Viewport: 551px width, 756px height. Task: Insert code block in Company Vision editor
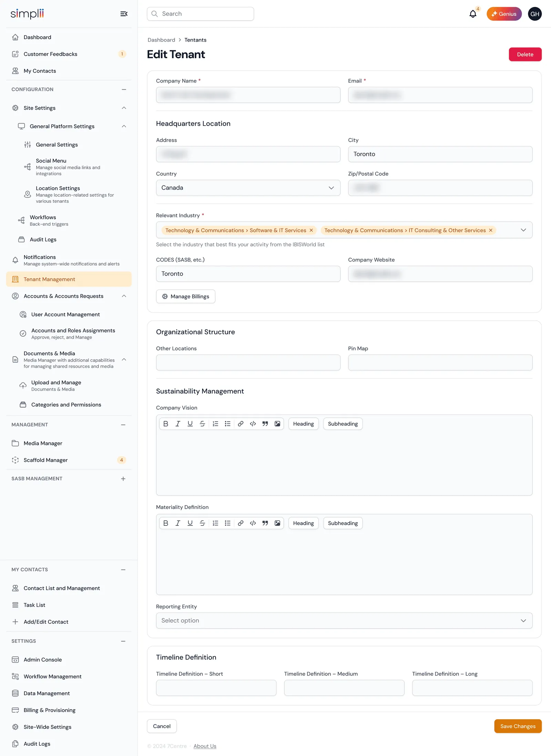point(253,424)
